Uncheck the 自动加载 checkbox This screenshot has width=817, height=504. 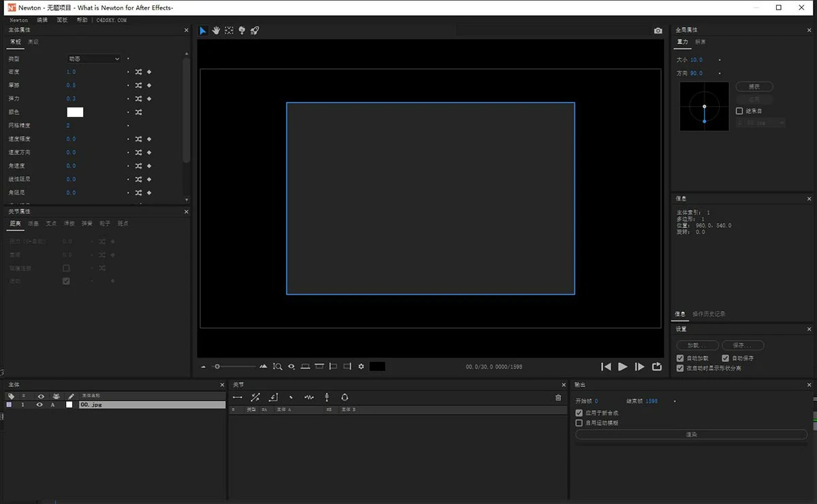[680, 358]
